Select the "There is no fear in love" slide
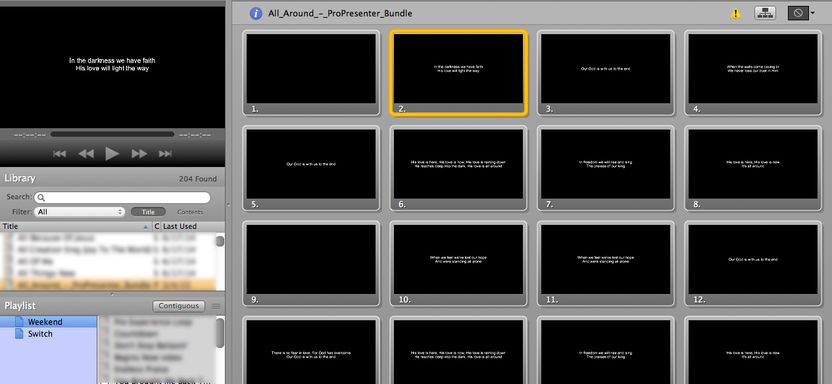The image size is (832, 384). (x=311, y=351)
